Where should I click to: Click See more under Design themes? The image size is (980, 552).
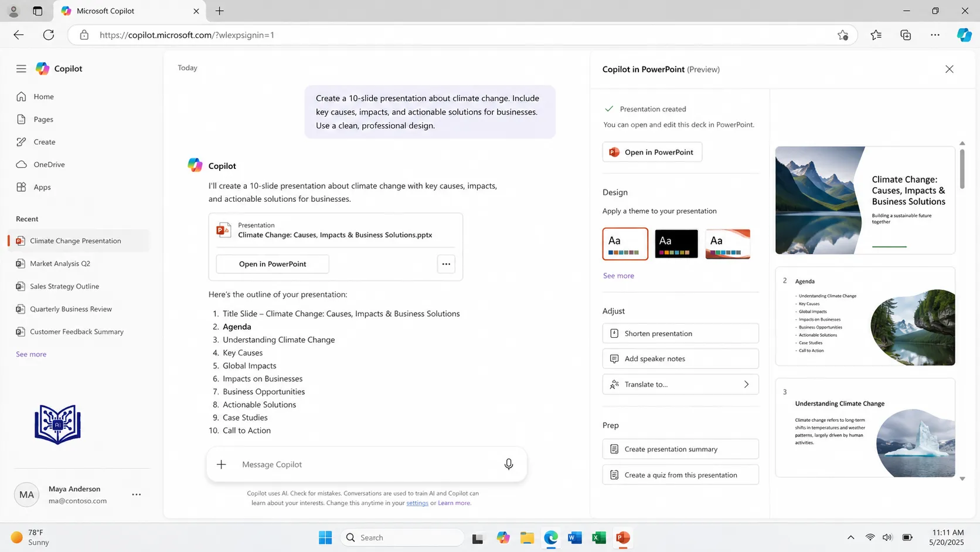618,276
